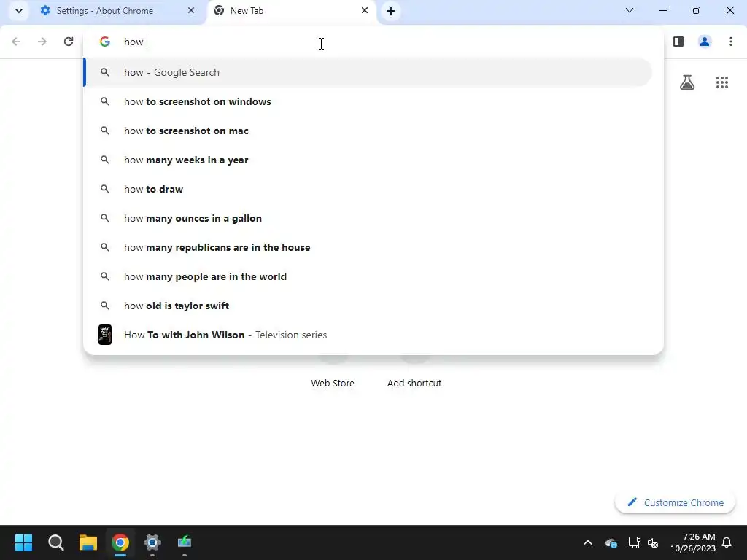Open the tab search chevron dropdown
747x560 pixels.
click(18, 10)
